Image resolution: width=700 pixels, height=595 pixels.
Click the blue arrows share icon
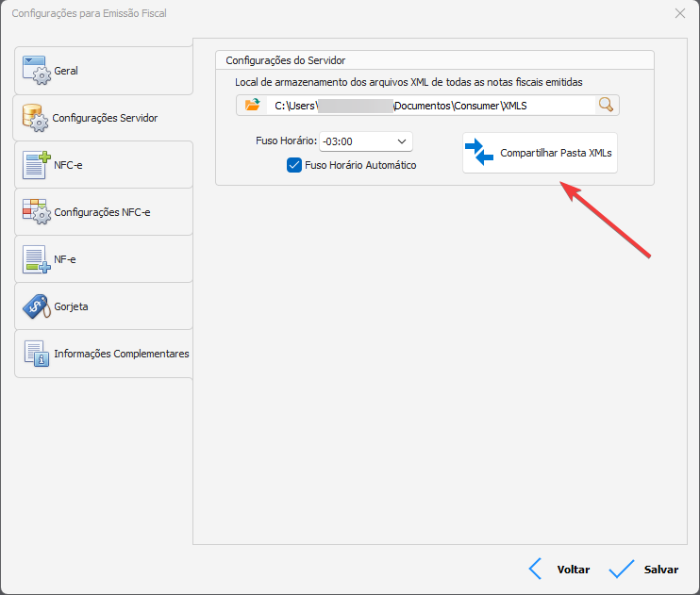[x=479, y=153]
